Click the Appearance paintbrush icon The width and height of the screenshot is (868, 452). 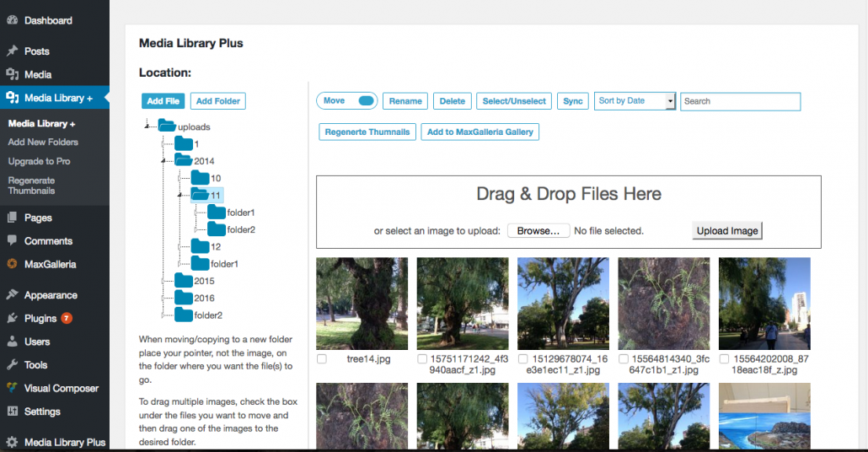click(12, 294)
